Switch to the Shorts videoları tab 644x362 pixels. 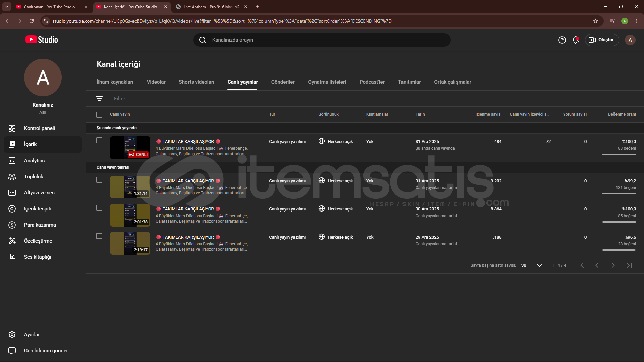pyautogui.click(x=196, y=82)
